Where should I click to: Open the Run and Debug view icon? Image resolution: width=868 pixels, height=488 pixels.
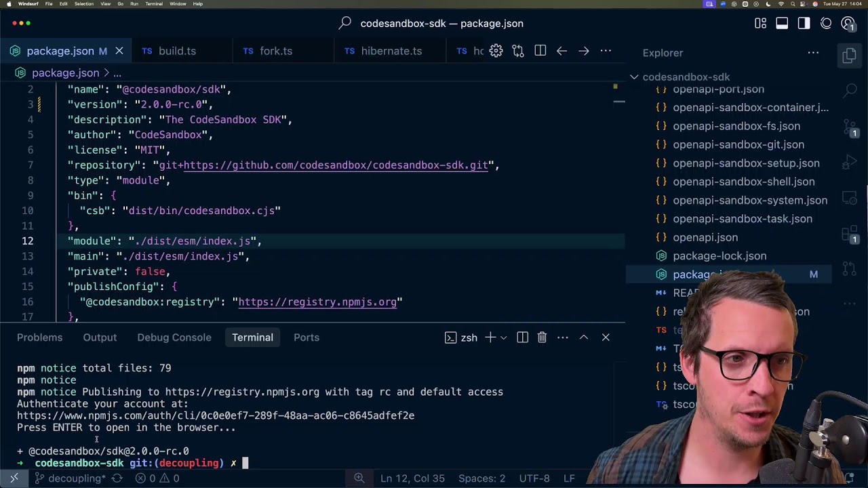850,162
